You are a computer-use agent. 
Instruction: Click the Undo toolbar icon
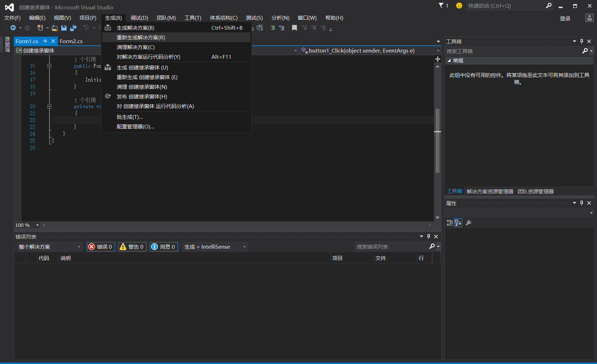(x=86, y=28)
